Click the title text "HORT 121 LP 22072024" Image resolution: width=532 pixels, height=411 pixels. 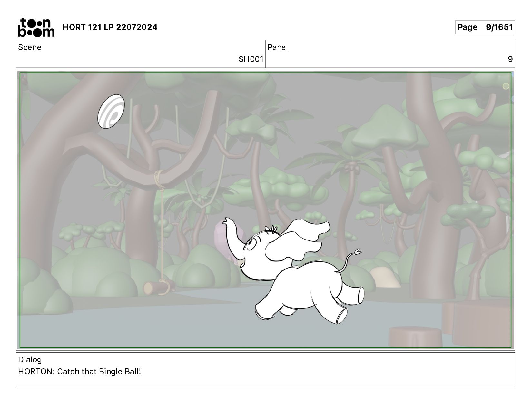110,27
